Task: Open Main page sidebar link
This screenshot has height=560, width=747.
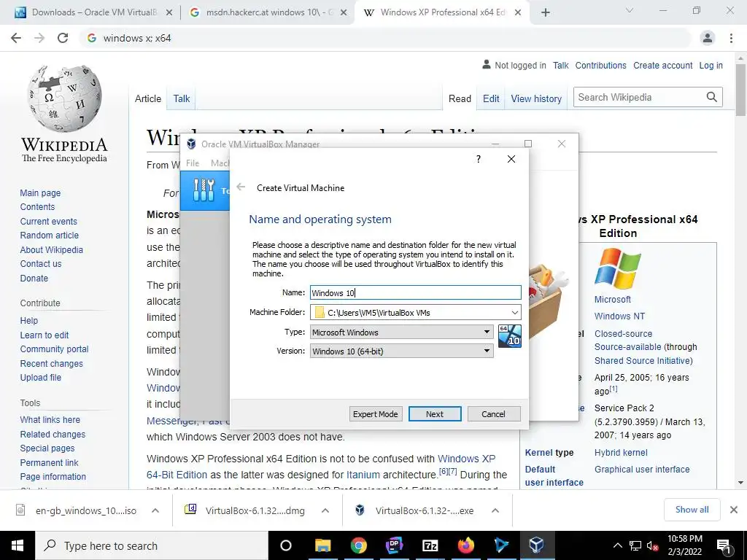Action: [x=41, y=192]
